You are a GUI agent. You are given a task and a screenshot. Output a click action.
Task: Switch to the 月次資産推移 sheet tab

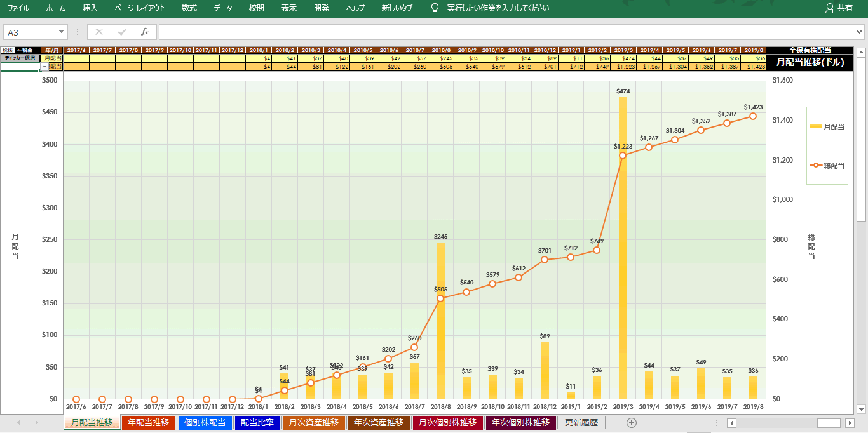pos(314,423)
